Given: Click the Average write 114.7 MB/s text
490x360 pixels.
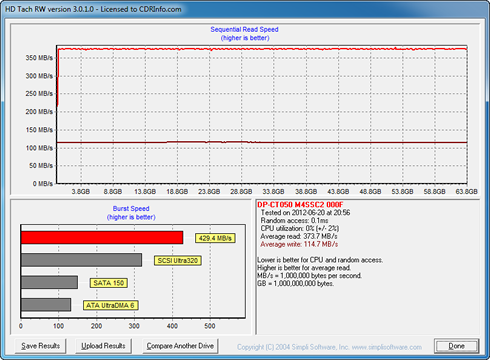Looking at the screenshot, I should (x=299, y=244).
